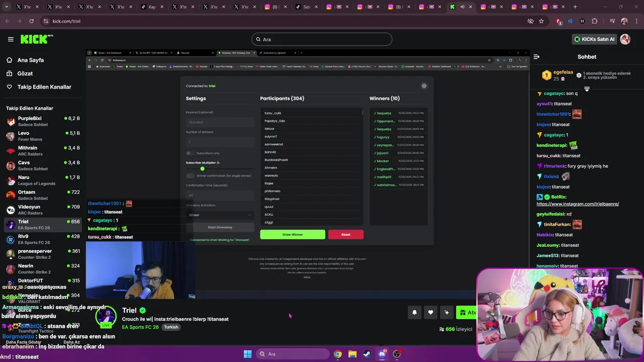Toggle Winner confirmation switch
The height and width of the screenshot is (362, 644).
(190, 175)
